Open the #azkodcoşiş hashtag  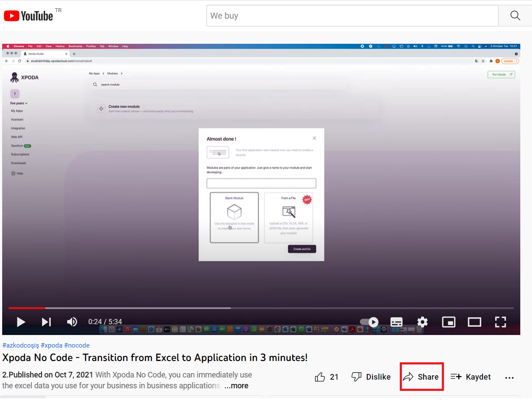(x=20, y=345)
